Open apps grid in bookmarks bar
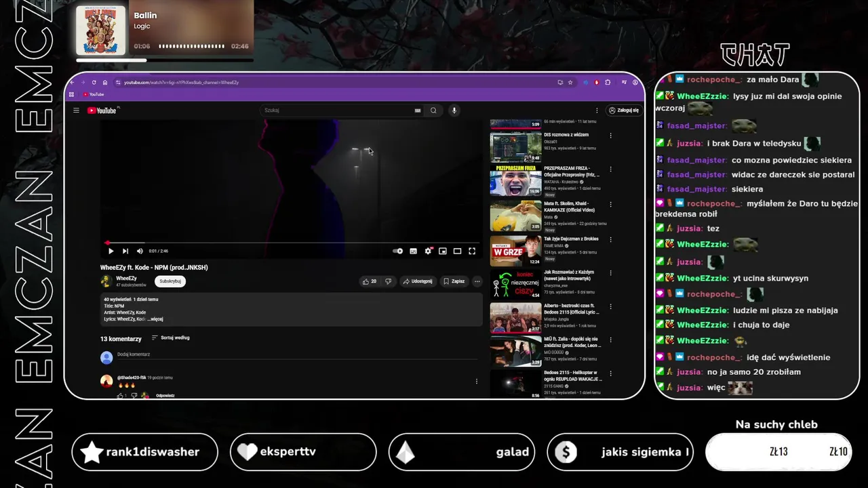Screen dimensions: 868x488 [x=71, y=94]
